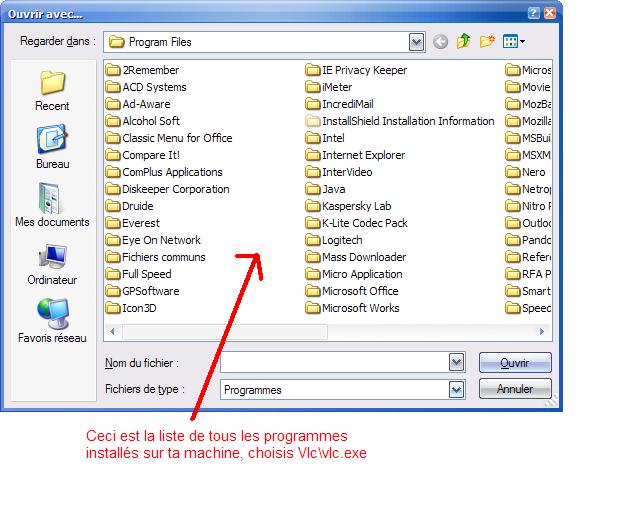Image resolution: width=640 pixels, height=512 pixels.
Task: Open Recent in places bar
Action: (52, 90)
